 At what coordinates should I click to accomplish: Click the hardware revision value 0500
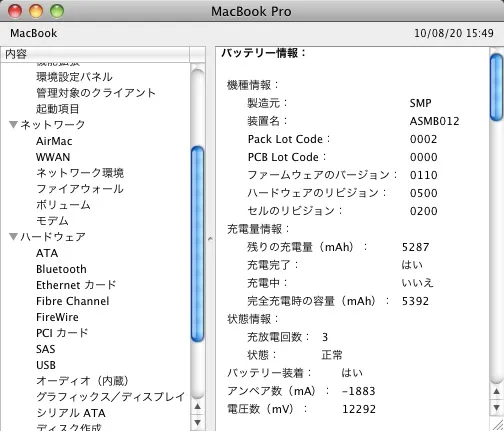coord(423,193)
